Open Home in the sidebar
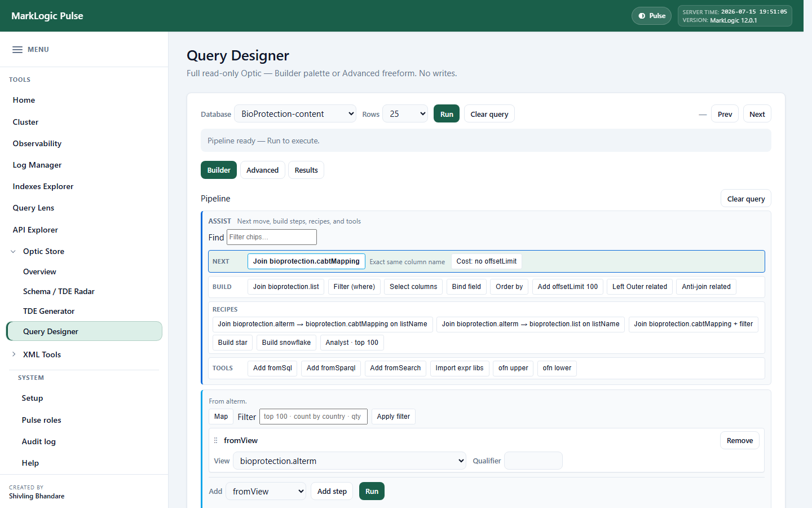The image size is (812, 508). [x=24, y=100]
